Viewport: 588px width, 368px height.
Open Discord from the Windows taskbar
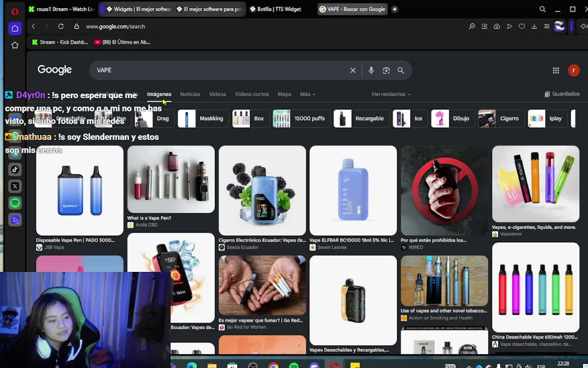point(314,365)
